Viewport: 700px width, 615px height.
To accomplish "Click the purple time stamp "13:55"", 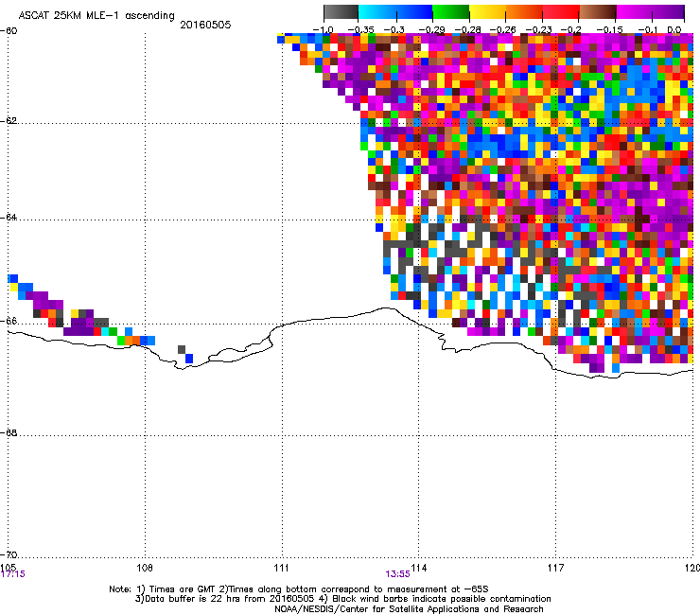I will [397, 574].
